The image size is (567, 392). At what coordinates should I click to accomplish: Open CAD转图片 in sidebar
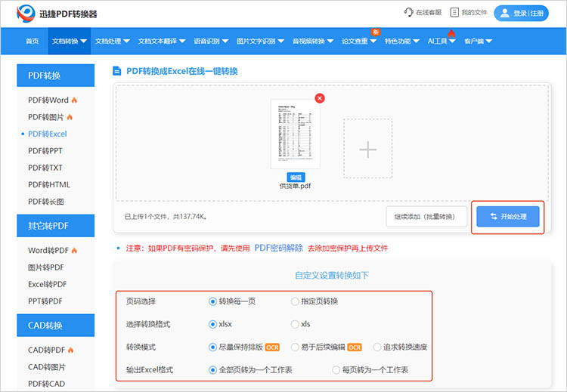(47, 367)
